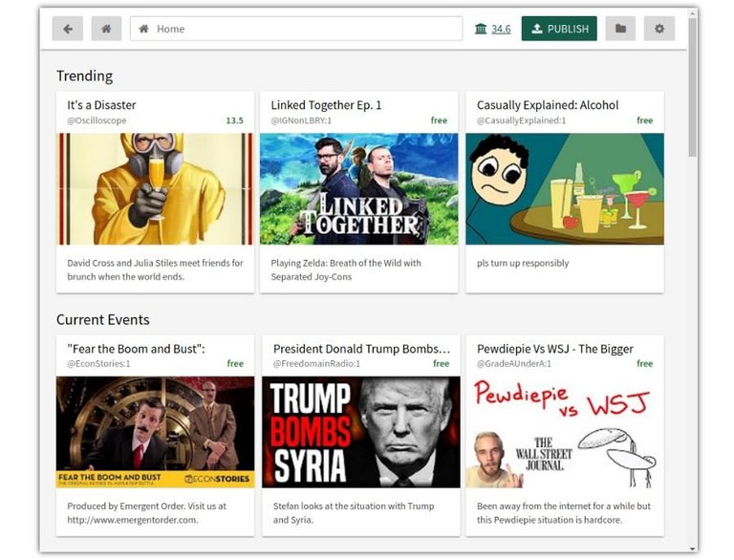Open Casually Explained Alcohol thumbnail
This screenshot has height=560, width=734.
click(565, 188)
